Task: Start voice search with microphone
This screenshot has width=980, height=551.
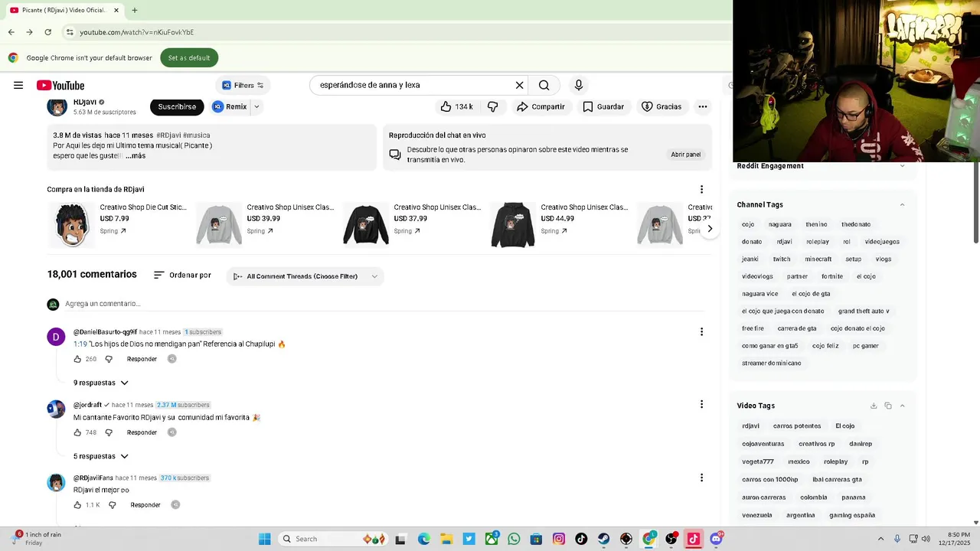Action: tap(579, 85)
